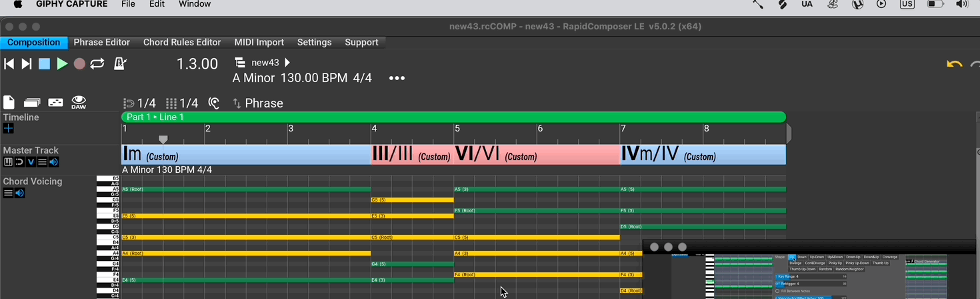Create a new composition with the page icon

click(x=9, y=103)
